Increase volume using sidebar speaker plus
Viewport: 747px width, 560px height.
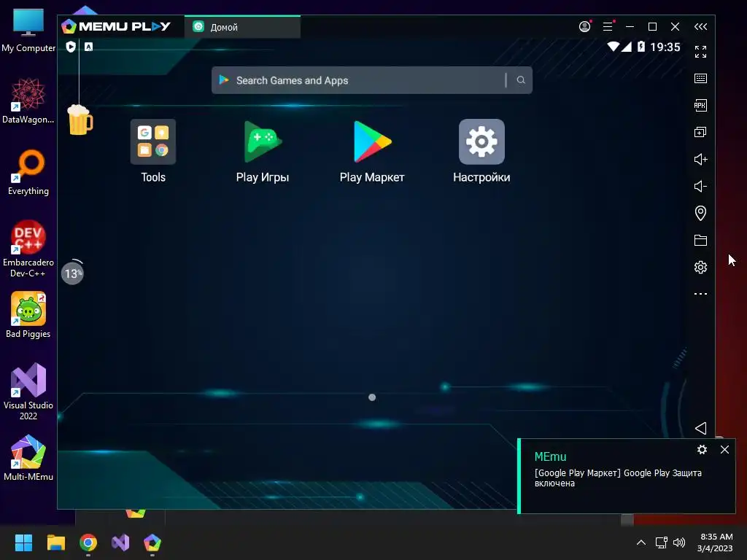pyautogui.click(x=700, y=159)
